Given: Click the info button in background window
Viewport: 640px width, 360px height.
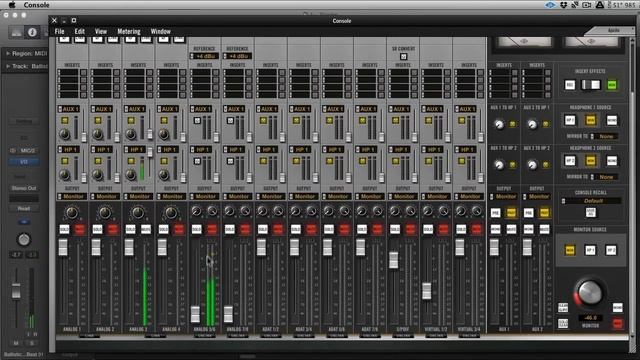Looking at the screenshot, I should [32, 32].
